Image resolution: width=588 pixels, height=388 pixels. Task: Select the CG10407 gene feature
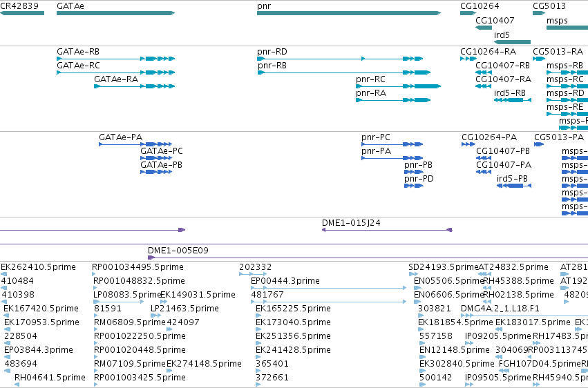(x=484, y=28)
